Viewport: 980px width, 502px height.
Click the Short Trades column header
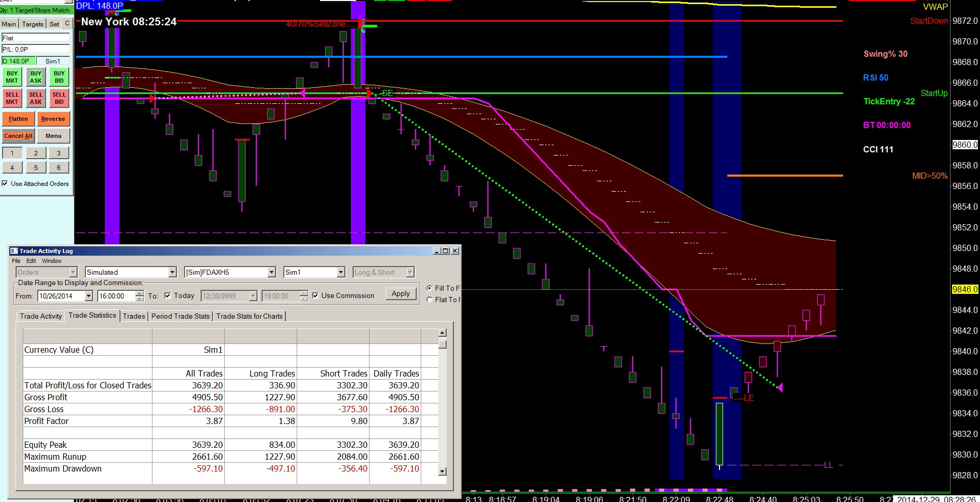click(x=344, y=373)
